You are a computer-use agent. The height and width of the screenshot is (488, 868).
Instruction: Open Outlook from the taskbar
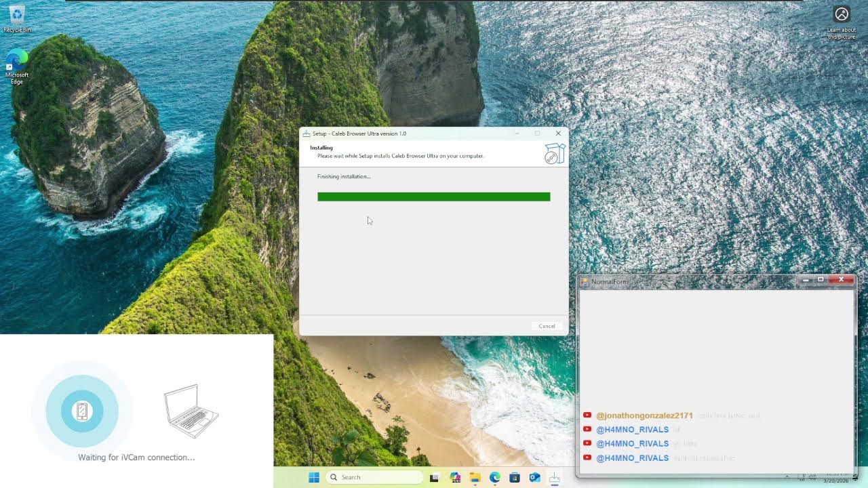(535, 477)
